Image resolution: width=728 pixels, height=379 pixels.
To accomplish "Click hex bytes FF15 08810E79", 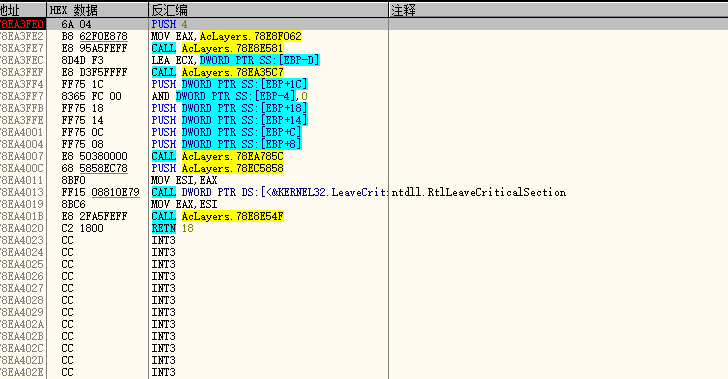I will click(100, 192).
